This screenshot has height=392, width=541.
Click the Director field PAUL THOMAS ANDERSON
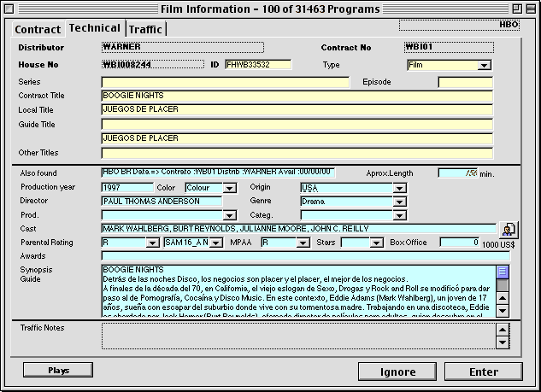(162, 202)
